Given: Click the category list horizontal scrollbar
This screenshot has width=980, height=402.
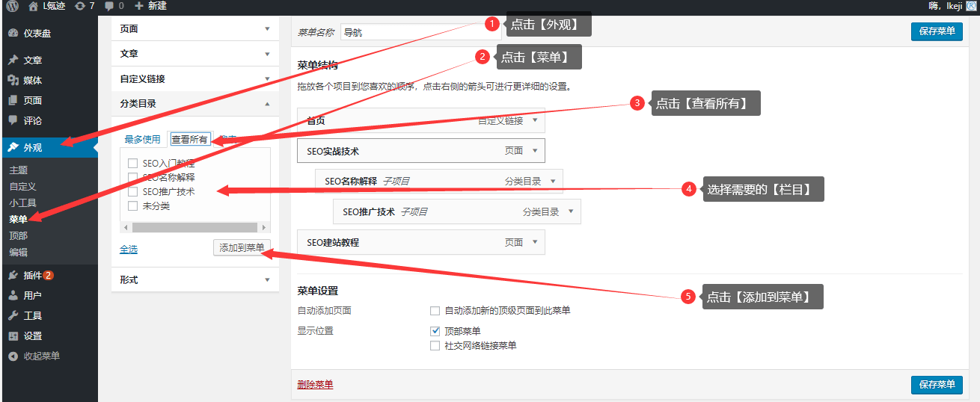Looking at the screenshot, I should (195, 227).
